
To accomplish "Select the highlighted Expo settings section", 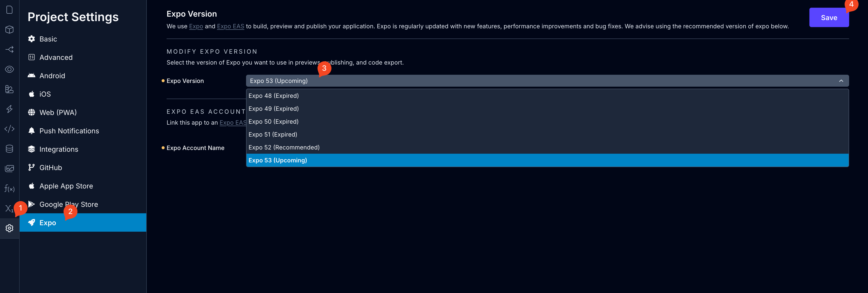I will [83, 222].
